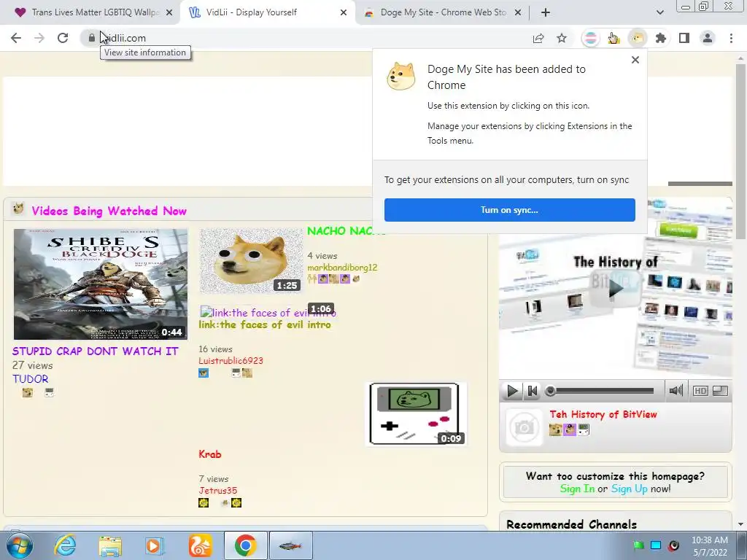Reload the VidLii page
Viewport: 747px width, 560px height.
[x=63, y=38]
